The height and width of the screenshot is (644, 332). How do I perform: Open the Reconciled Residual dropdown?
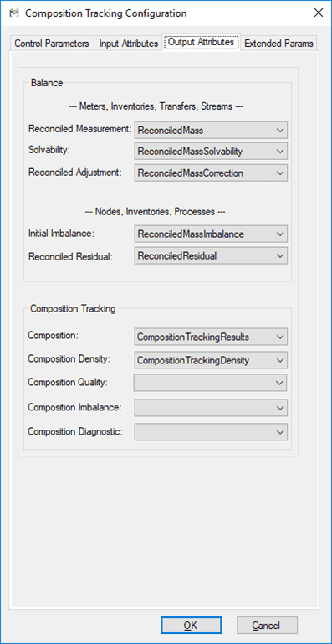(211, 255)
